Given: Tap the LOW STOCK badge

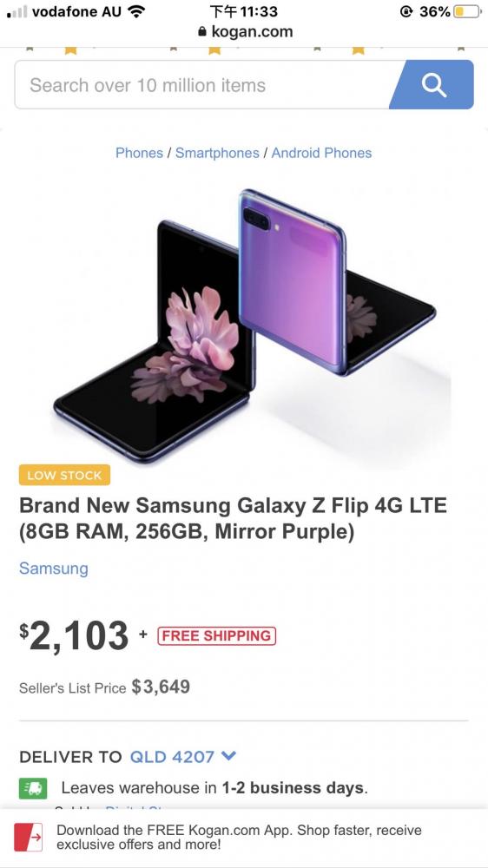Looking at the screenshot, I should coord(64,475).
